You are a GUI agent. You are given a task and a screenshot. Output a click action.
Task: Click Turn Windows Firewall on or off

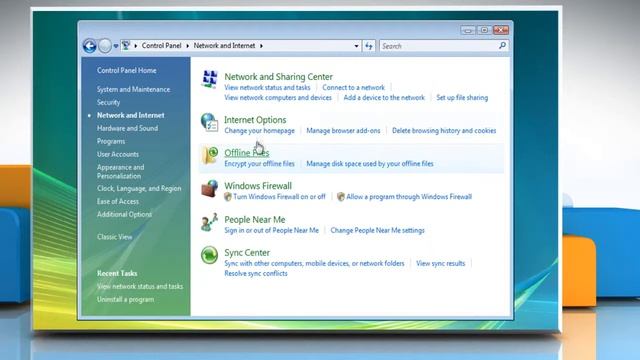(x=280, y=197)
